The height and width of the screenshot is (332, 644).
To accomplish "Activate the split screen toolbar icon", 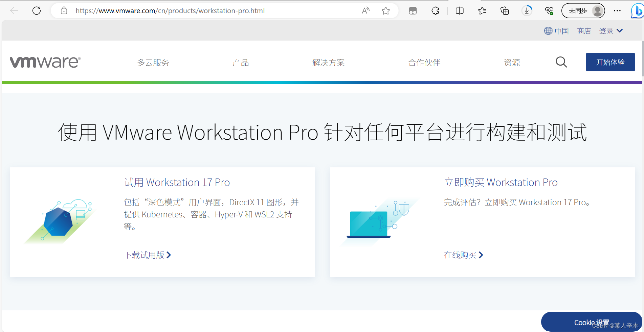I will (x=459, y=10).
